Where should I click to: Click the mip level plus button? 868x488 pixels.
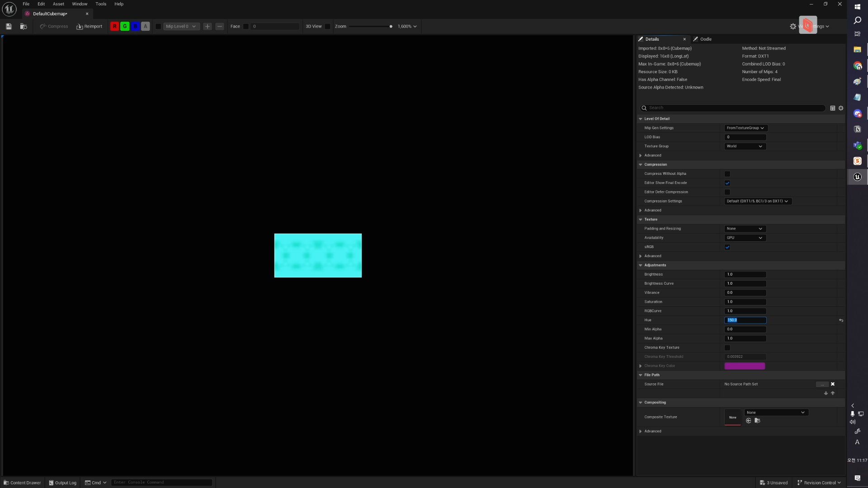tap(208, 27)
